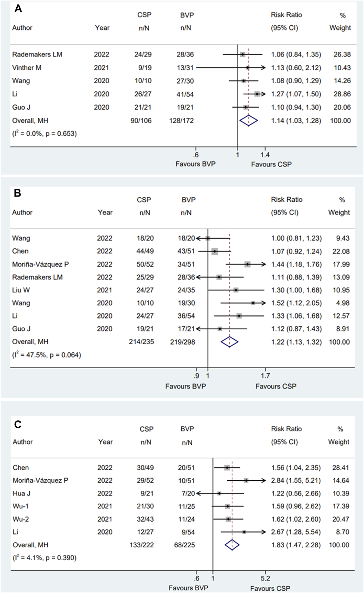
Task: Click the Wu-2 author label
Action: point(21,519)
